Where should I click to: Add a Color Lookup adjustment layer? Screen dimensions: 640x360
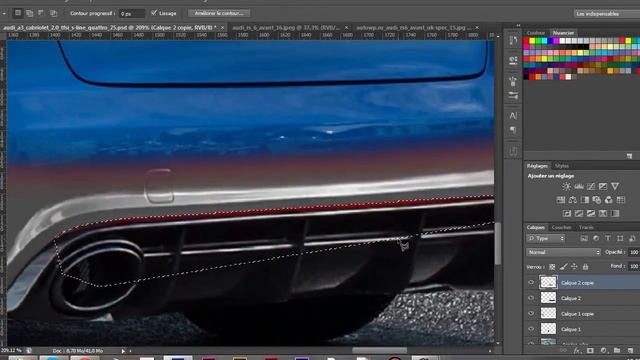pos(621,200)
